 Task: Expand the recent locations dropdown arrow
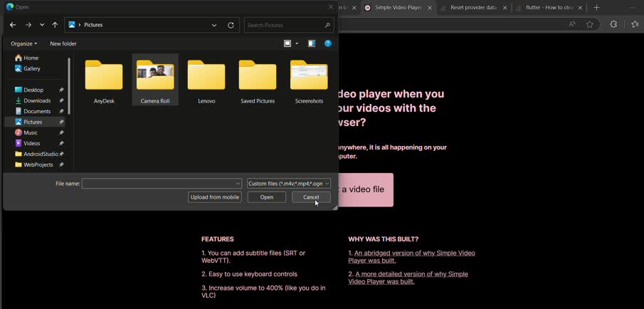(42, 25)
